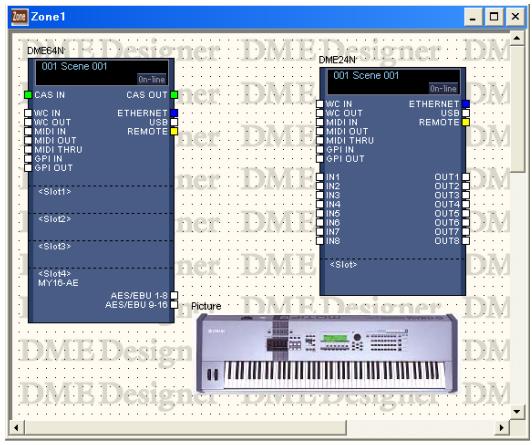This screenshot has height=445, width=532.
Task: Select the OUT1 port on DME24N
Action: coord(466,177)
